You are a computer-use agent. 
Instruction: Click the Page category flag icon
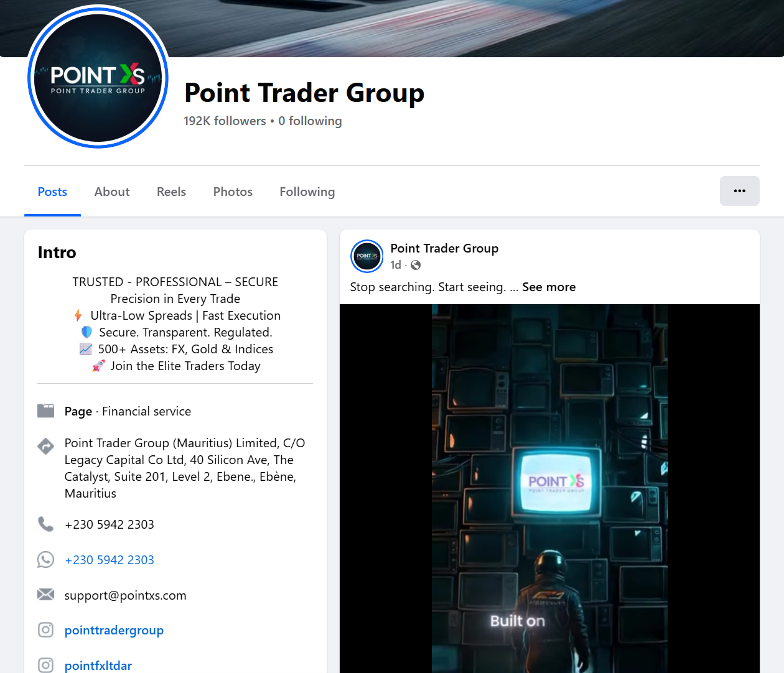click(46, 411)
